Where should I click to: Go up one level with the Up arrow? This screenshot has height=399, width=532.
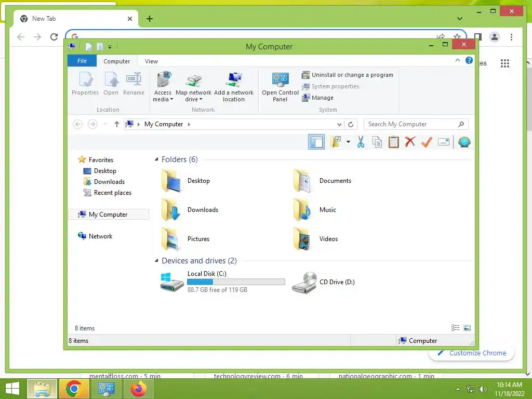[117, 124]
